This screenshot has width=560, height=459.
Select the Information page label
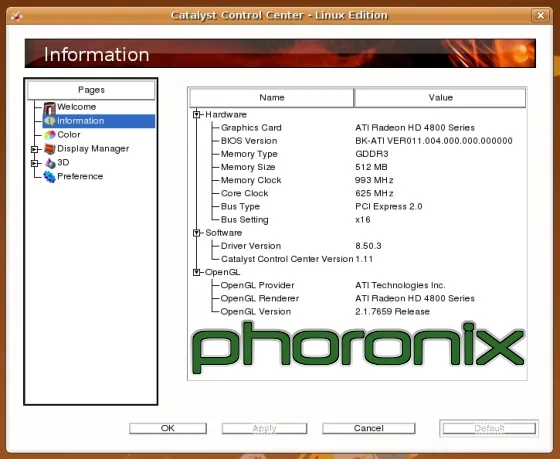(81, 121)
